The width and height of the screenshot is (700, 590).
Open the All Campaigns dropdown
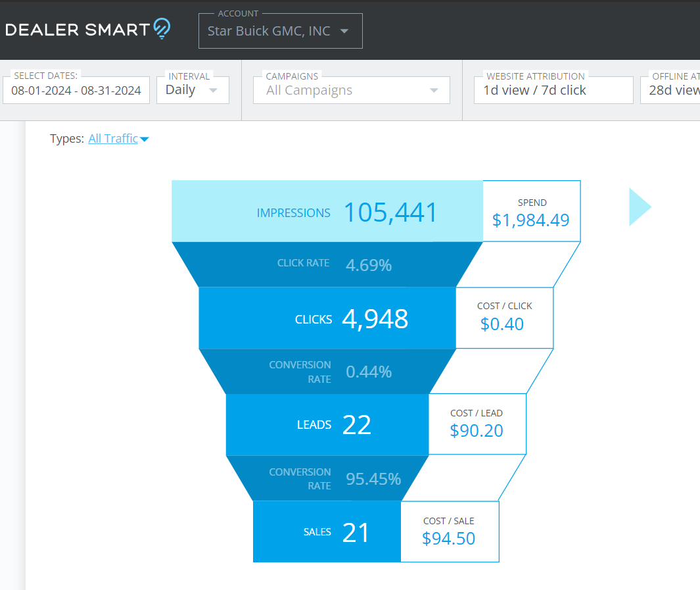tap(351, 91)
